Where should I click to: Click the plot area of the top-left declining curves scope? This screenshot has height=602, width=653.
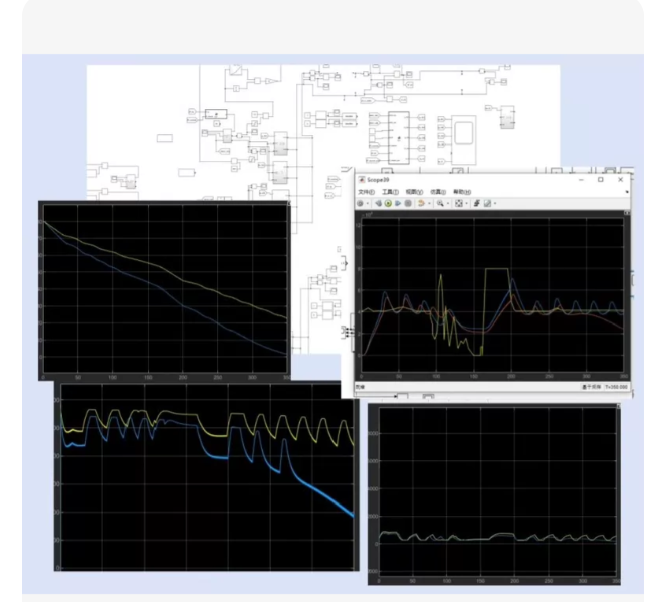pyautogui.click(x=165, y=289)
